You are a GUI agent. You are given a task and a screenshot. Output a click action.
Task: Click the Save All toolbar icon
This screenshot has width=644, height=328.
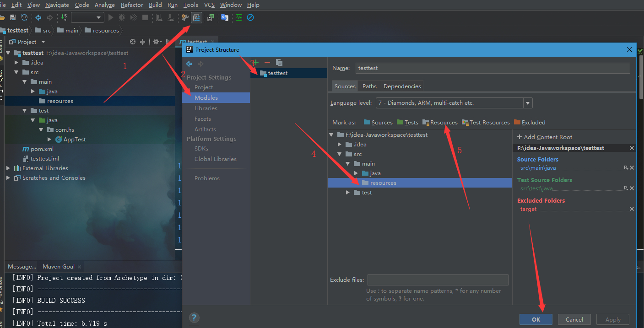[13, 17]
